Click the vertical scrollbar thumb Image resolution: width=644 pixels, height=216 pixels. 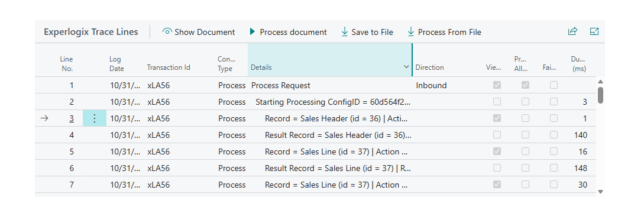click(x=600, y=95)
